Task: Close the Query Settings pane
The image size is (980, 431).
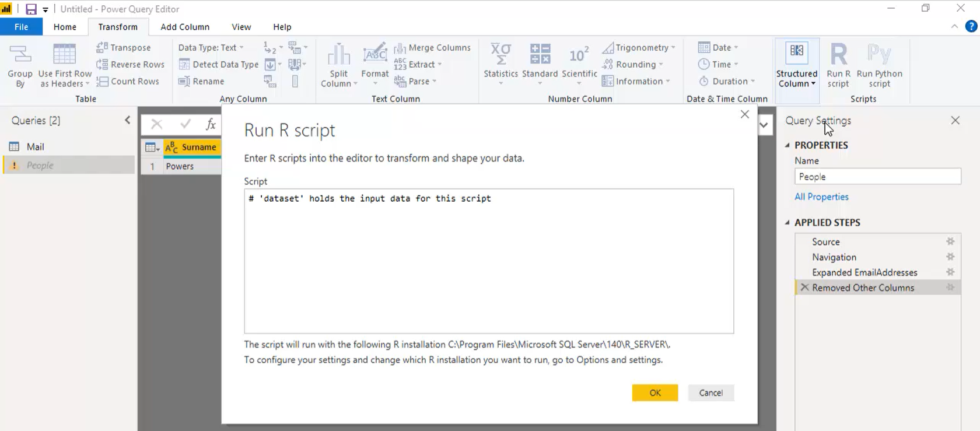Action: click(955, 120)
